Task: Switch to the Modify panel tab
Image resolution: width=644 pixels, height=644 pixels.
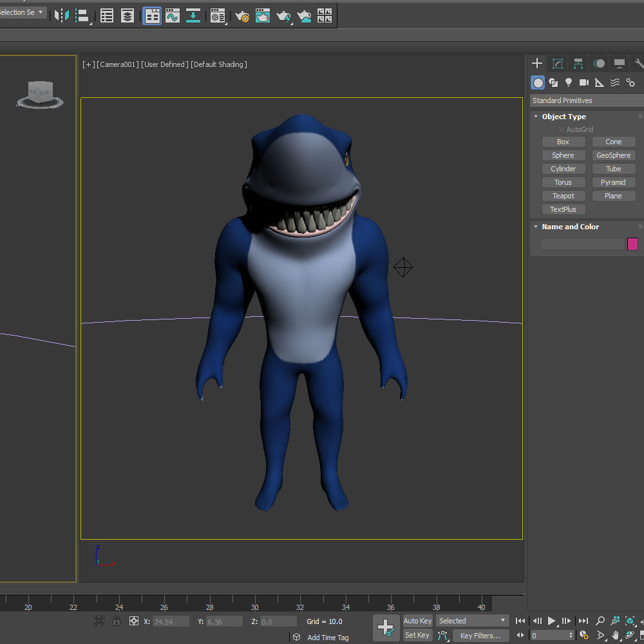Action: click(557, 63)
